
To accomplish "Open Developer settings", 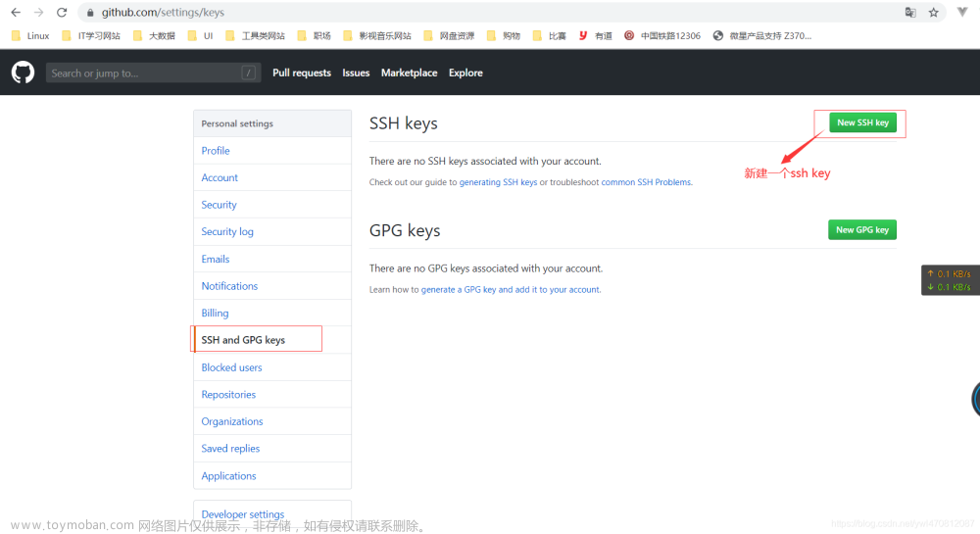I will pos(242,514).
